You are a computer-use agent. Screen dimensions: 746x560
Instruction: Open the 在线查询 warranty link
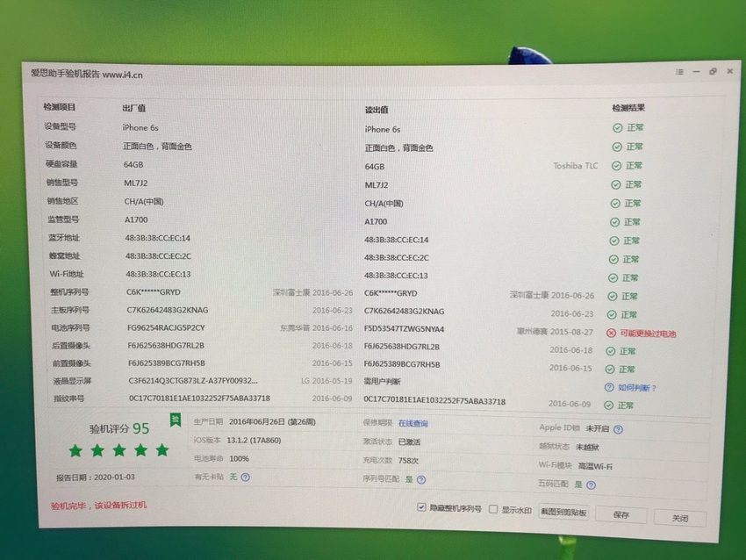click(413, 423)
